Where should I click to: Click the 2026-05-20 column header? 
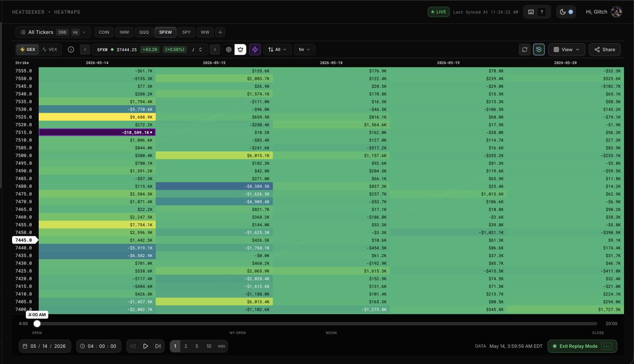coord(565,63)
